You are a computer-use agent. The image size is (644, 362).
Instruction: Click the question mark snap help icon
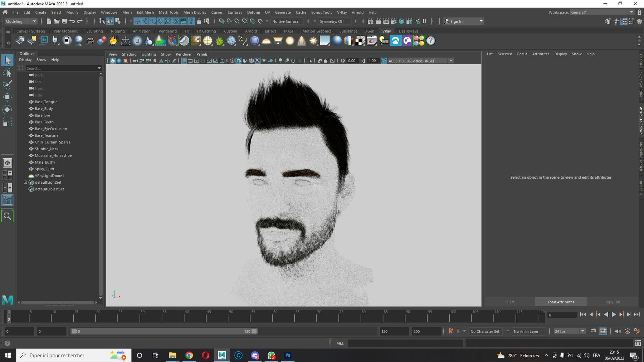tap(191, 21)
